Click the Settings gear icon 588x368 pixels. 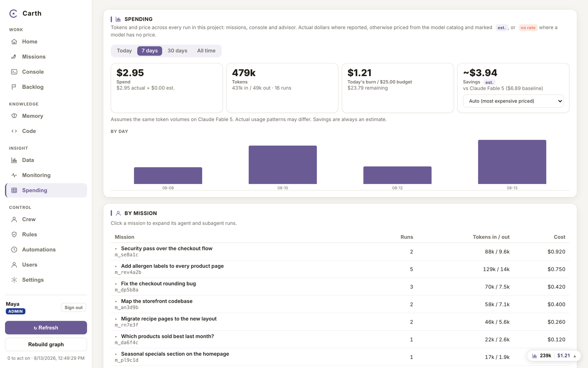14,280
